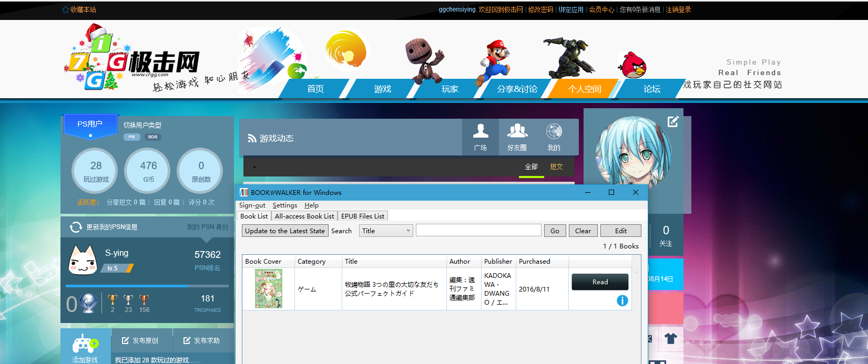Screen dimensions: 868x364
Task: Click the silver trophy icon above 23
Action: coord(128,300)
